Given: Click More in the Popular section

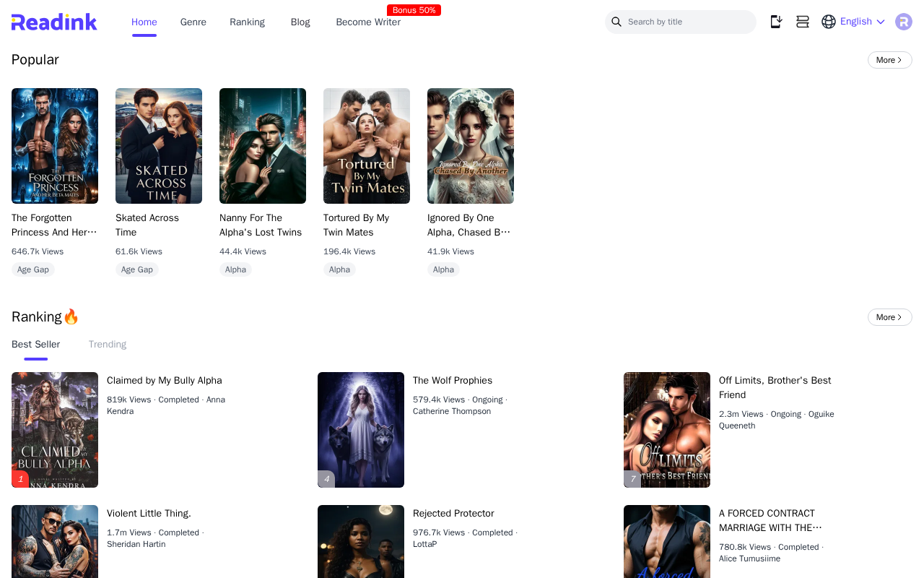Looking at the screenshot, I should [x=889, y=60].
